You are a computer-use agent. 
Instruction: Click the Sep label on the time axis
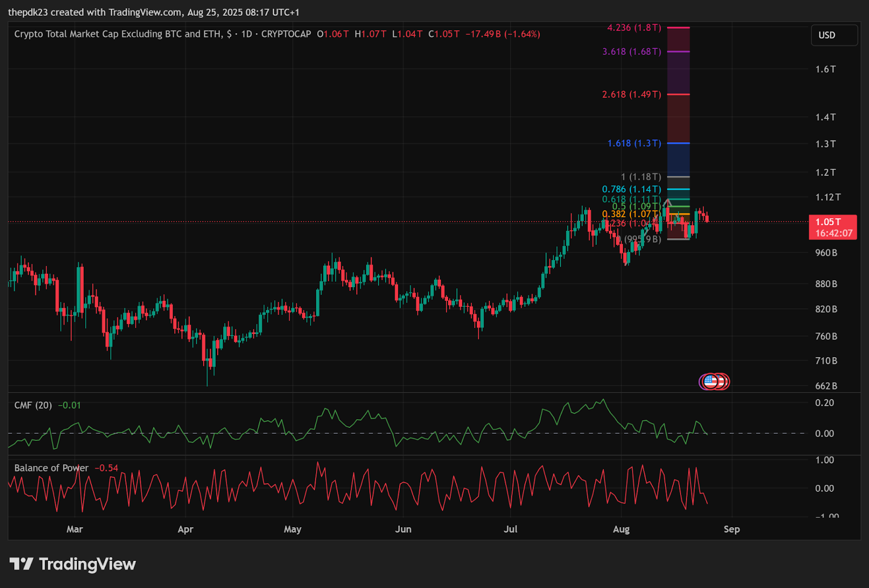pyautogui.click(x=732, y=529)
